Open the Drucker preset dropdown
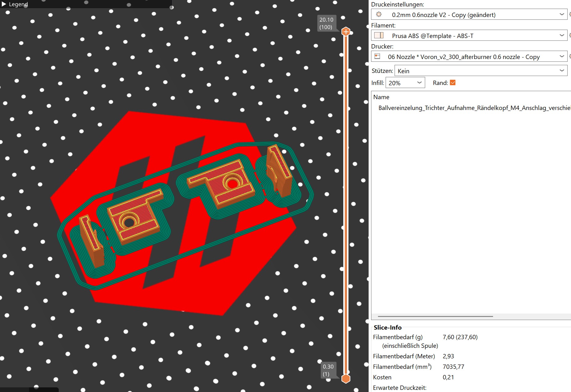The height and width of the screenshot is (392, 571). pyautogui.click(x=469, y=57)
